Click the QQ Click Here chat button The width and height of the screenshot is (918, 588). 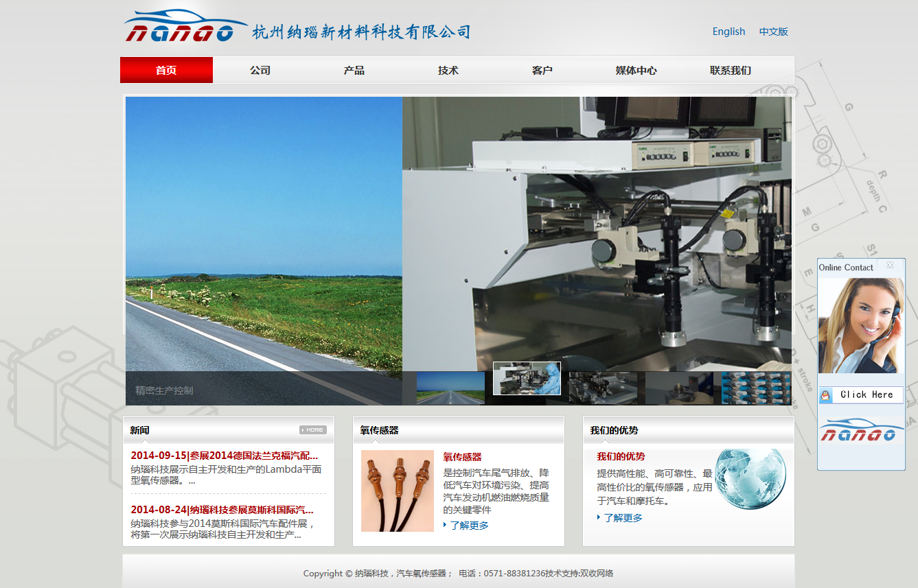[861, 395]
